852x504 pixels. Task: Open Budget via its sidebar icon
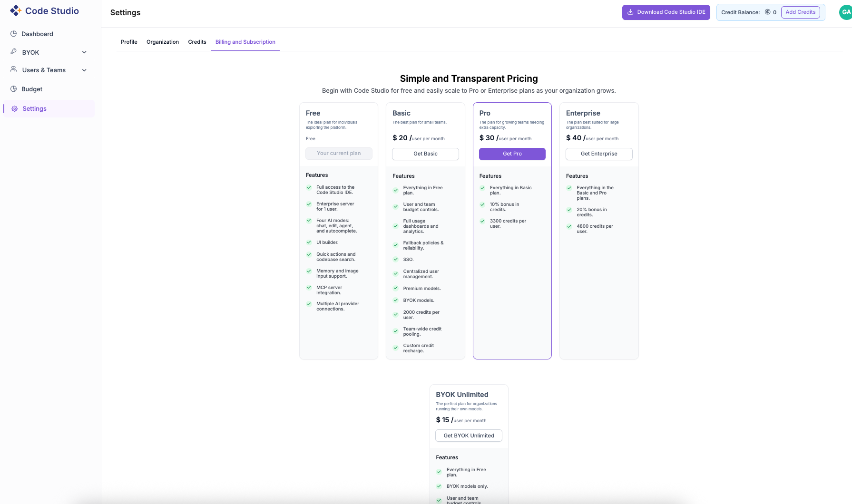[x=13, y=89]
